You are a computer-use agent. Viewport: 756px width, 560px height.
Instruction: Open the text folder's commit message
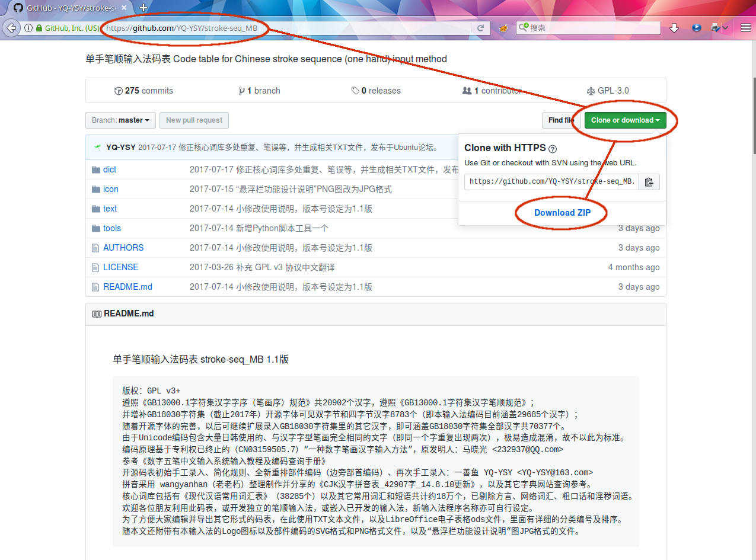click(x=281, y=209)
